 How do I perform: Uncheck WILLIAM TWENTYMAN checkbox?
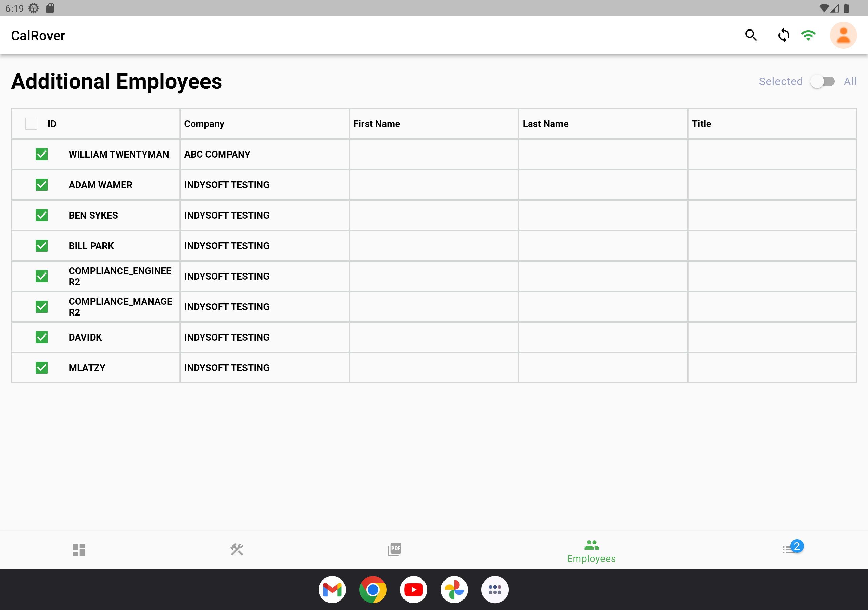coord(42,154)
